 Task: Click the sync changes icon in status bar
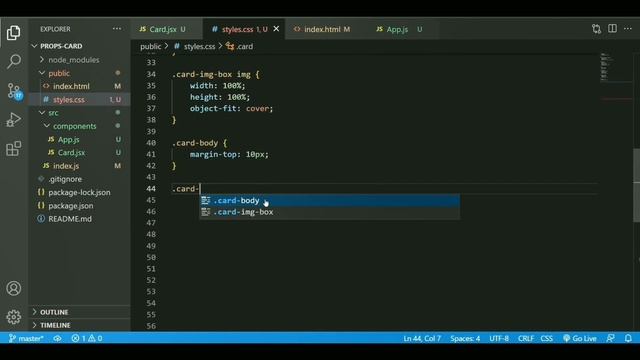point(58,338)
